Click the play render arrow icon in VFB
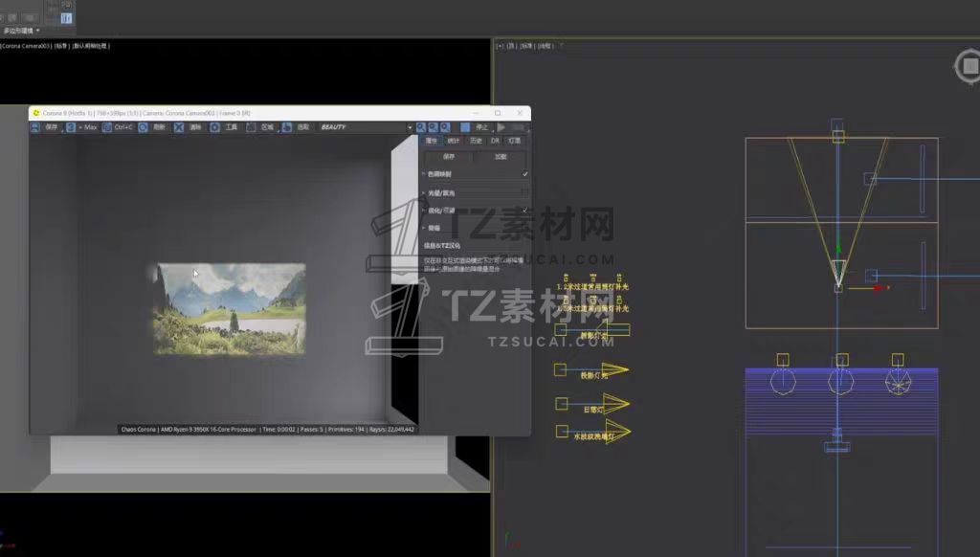The height and width of the screenshot is (557, 980). 501,127
